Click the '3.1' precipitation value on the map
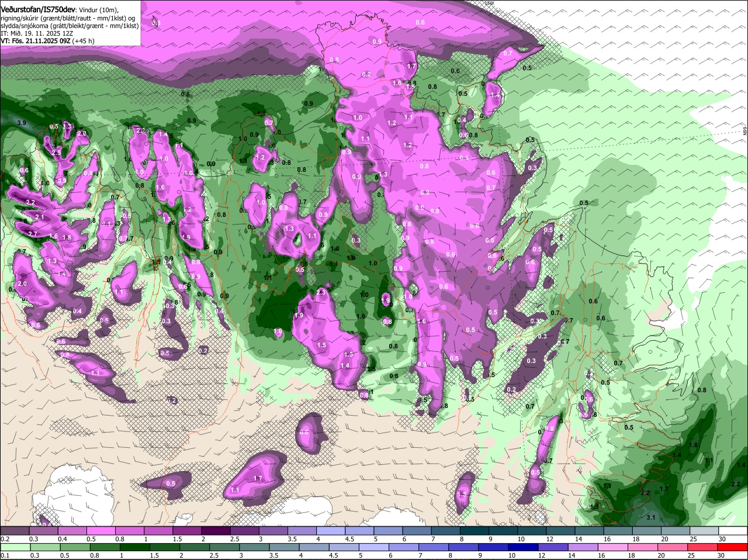 (x=652, y=518)
